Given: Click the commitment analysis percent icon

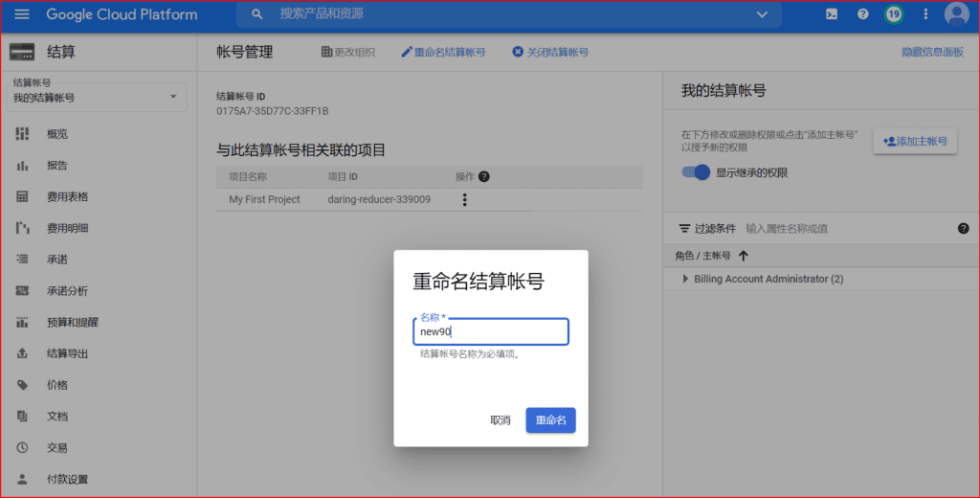Looking at the screenshot, I should point(23,290).
